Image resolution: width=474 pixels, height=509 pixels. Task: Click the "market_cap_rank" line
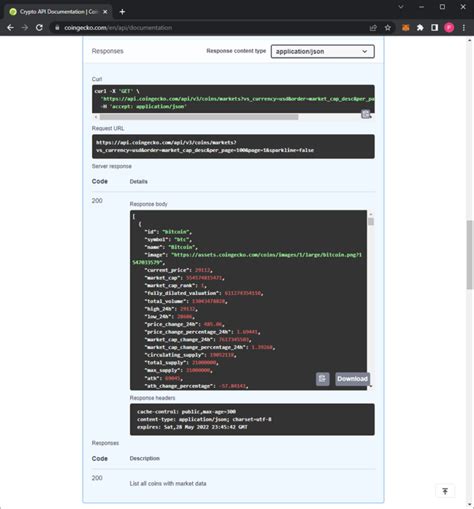[175, 285]
